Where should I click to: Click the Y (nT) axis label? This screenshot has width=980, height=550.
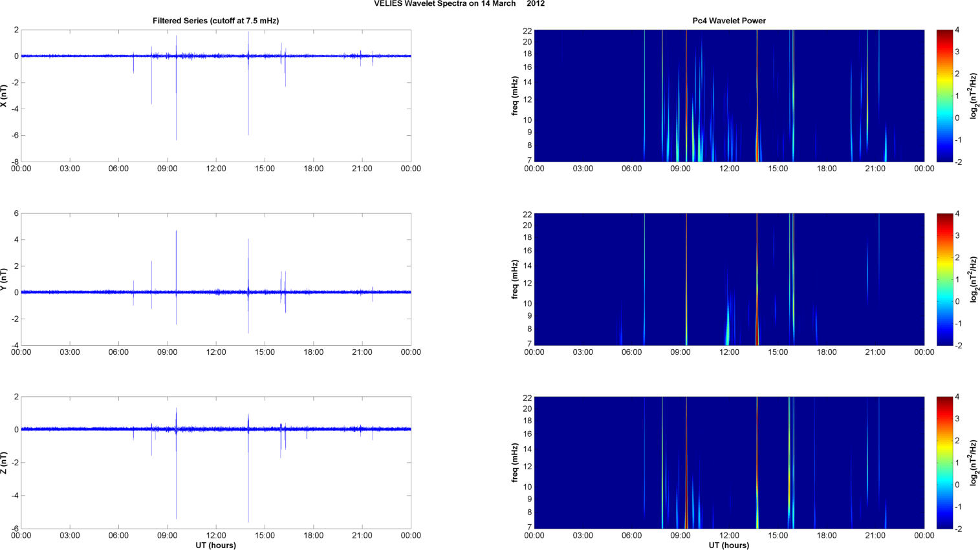pos(4,279)
